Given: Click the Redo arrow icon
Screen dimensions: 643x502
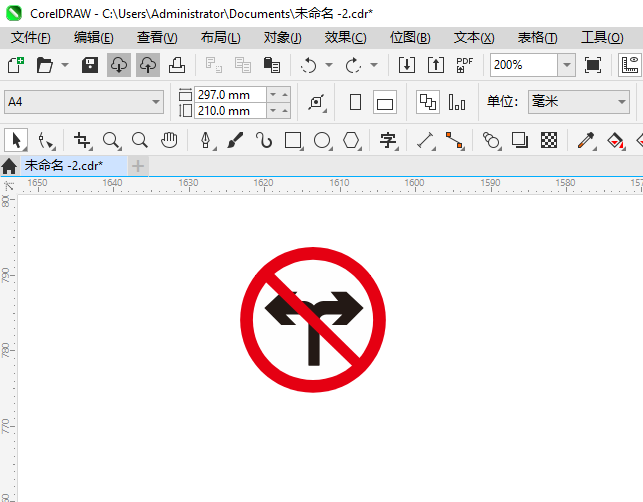Looking at the screenshot, I should 353,65.
